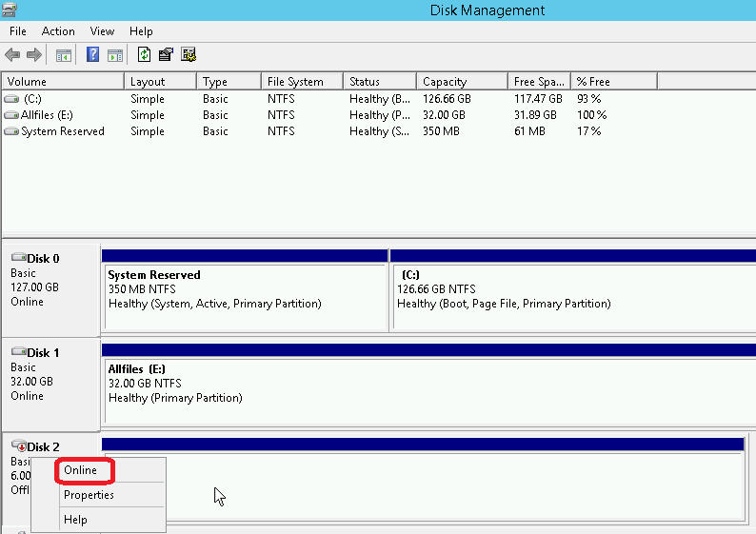Toggle the show/hide console tree icon
Viewport: 756px width, 534px height.
point(64,55)
